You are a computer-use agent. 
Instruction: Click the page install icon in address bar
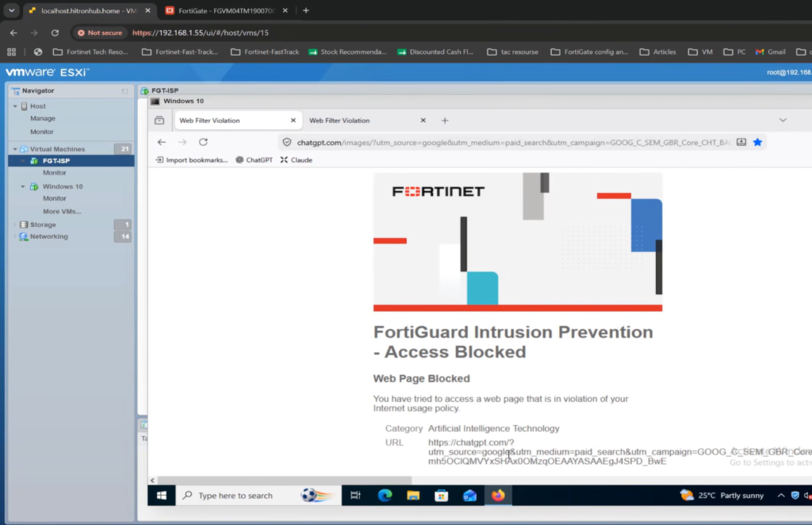pyautogui.click(x=741, y=143)
